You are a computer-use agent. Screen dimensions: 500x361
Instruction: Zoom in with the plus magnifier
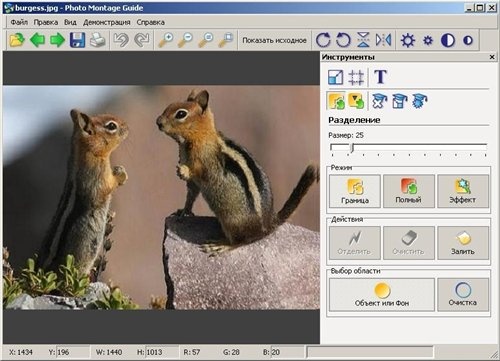click(166, 40)
